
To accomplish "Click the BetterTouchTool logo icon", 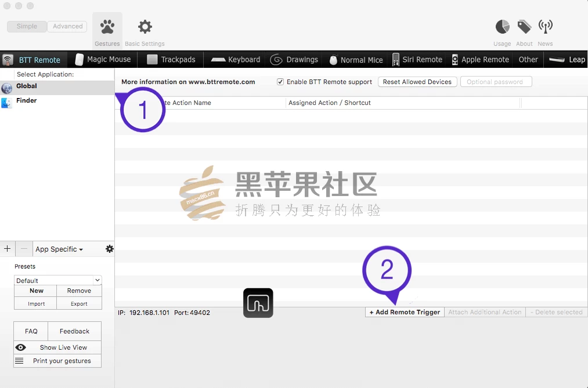I will coord(258,303).
